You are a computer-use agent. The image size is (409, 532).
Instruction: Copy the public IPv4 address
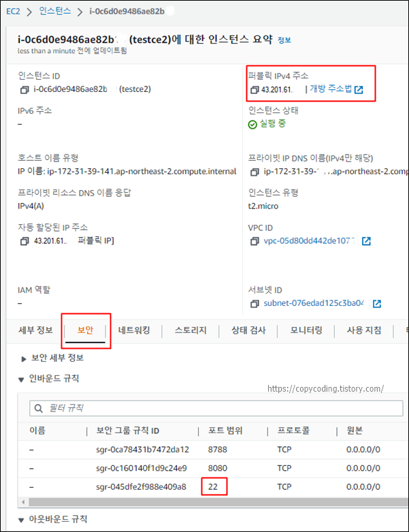pyautogui.click(x=255, y=90)
